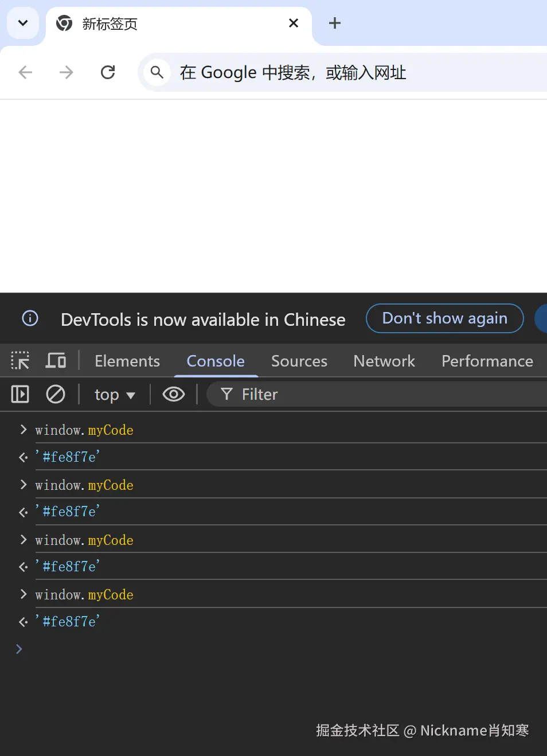Screen dimensions: 547x756
Task: Open live expression with the eye icon
Action: pyautogui.click(x=173, y=395)
